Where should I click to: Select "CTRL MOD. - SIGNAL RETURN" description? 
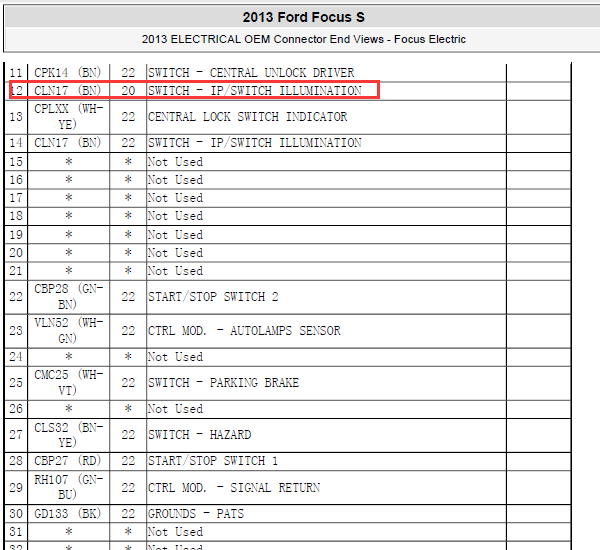[x=234, y=487]
